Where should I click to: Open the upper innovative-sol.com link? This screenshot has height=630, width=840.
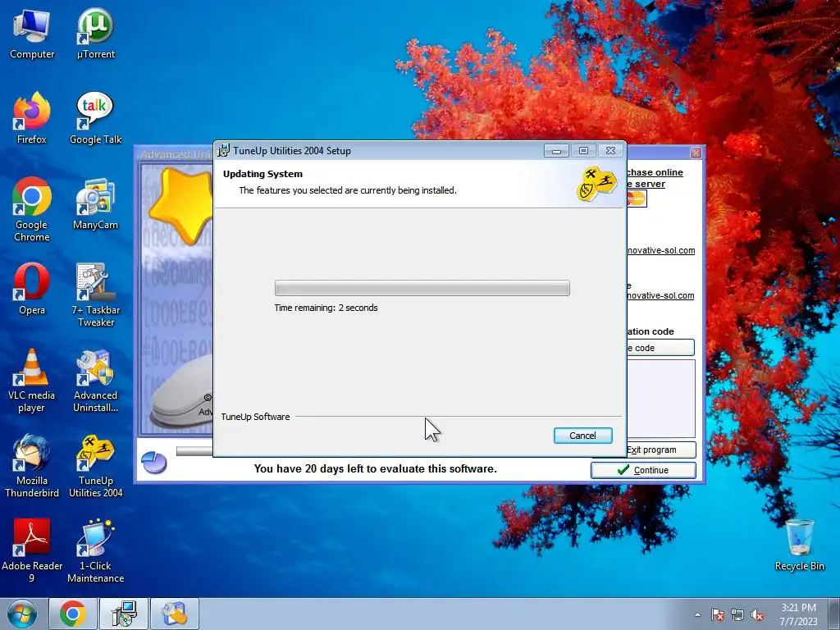(660, 250)
